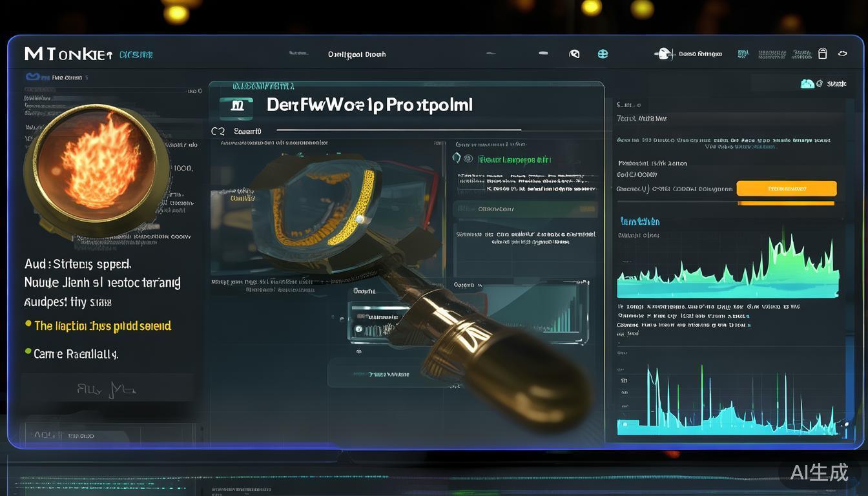Click the magnifier search icon in header
The width and height of the screenshot is (868, 496).
coord(574,54)
